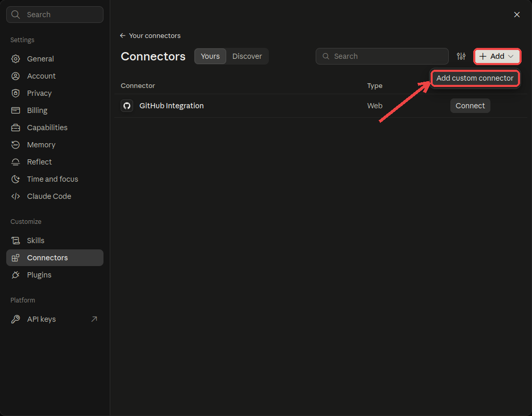Open connector filter settings sliders icon
Screen dimensions: 532x416
[x=461, y=56]
